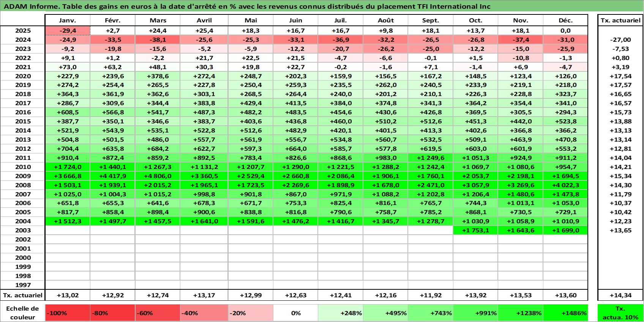
Task: Click the Tx. actua. 10% green cell
Action: click(620, 313)
